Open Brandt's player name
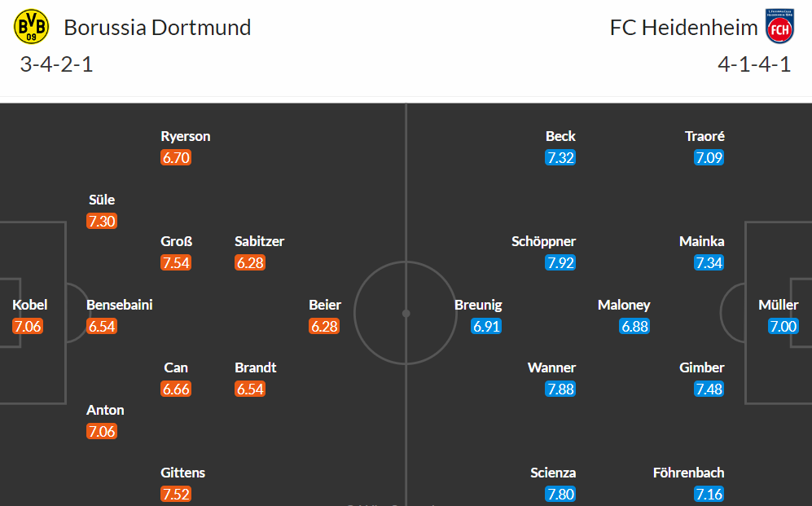The width and height of the screenshot is (812, 506). click(255, 367)
